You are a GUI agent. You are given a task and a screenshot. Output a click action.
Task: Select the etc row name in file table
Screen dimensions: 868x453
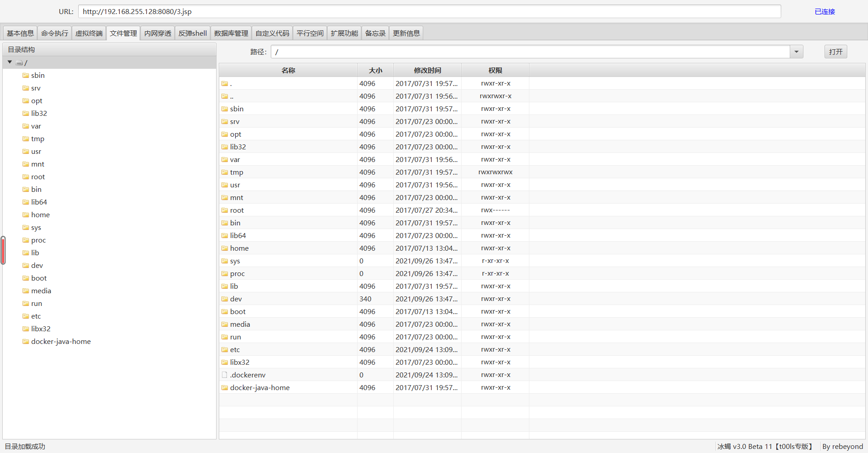235,350
